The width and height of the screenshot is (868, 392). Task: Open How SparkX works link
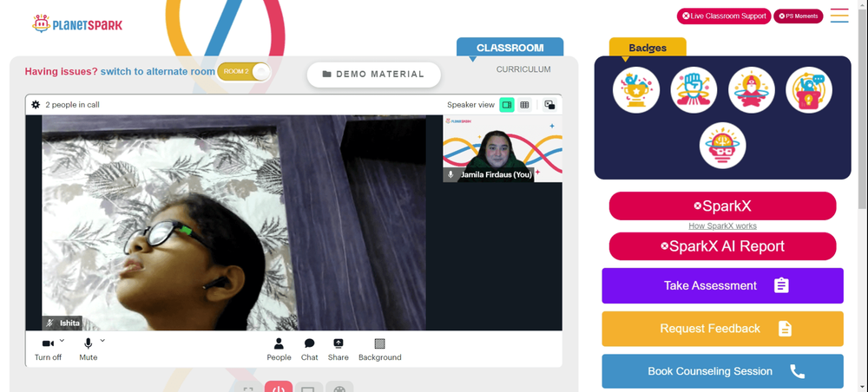[722, 225]
